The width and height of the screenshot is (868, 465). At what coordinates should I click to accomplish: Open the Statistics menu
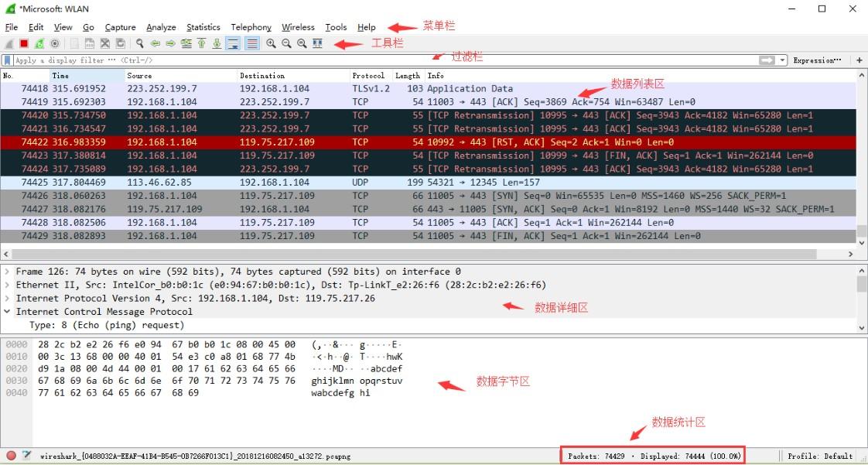pos(203,27)
